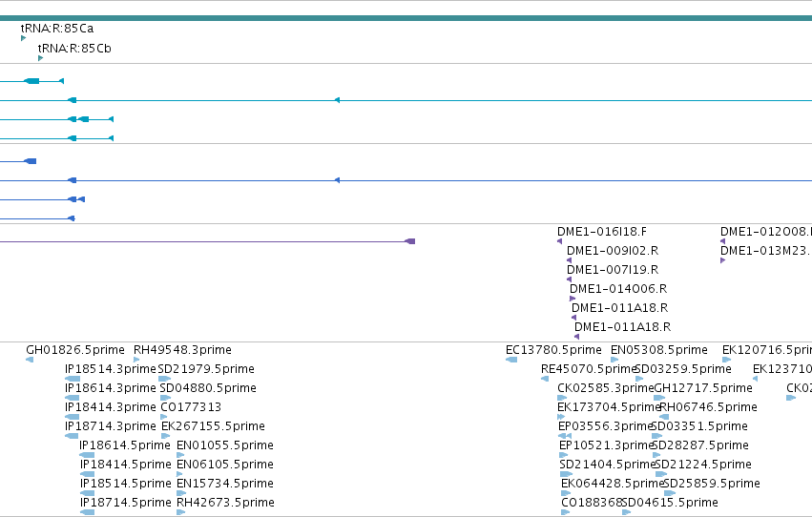Screen dimensions: 812x517
Task: Open the CO188368 label
Action: click(592, 503)
